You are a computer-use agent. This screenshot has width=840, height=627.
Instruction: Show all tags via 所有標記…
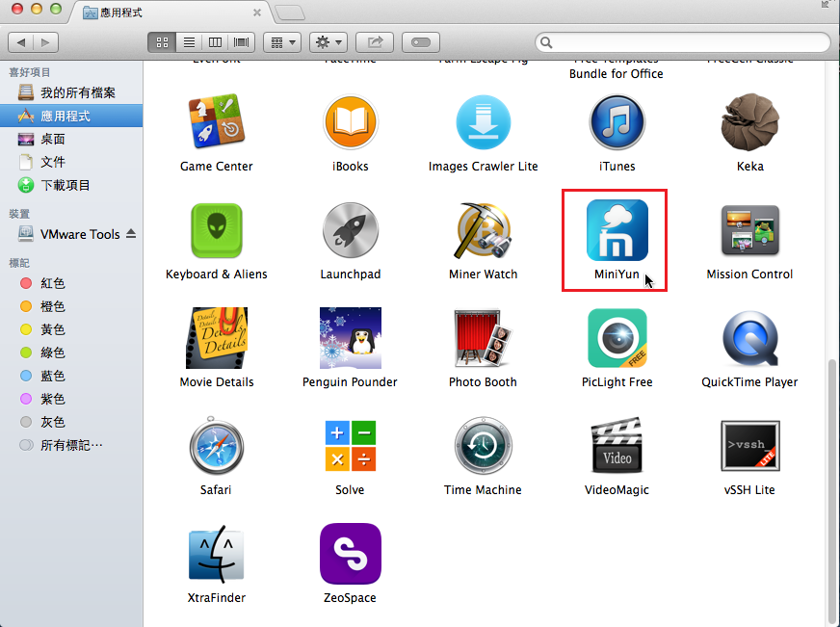[71, 445]
